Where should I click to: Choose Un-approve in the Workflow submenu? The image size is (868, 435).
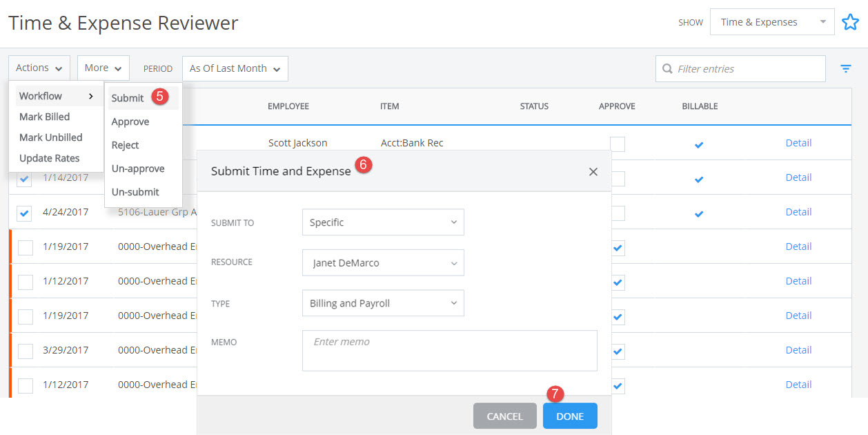138,168
